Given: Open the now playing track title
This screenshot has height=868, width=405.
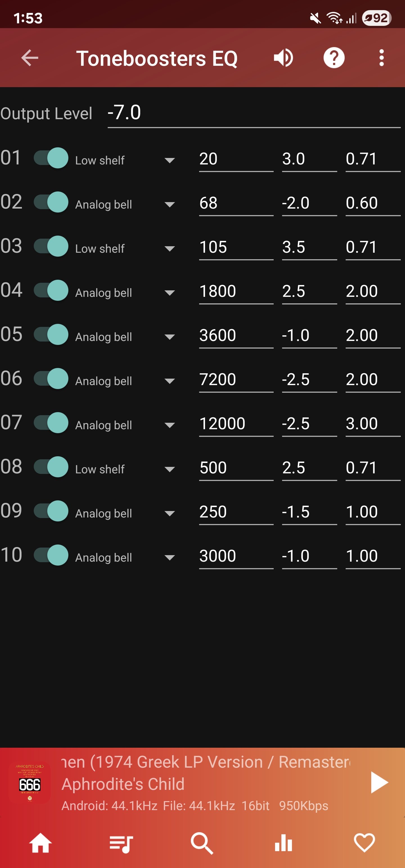Looking at the screenshot, I should coord(206,762).
